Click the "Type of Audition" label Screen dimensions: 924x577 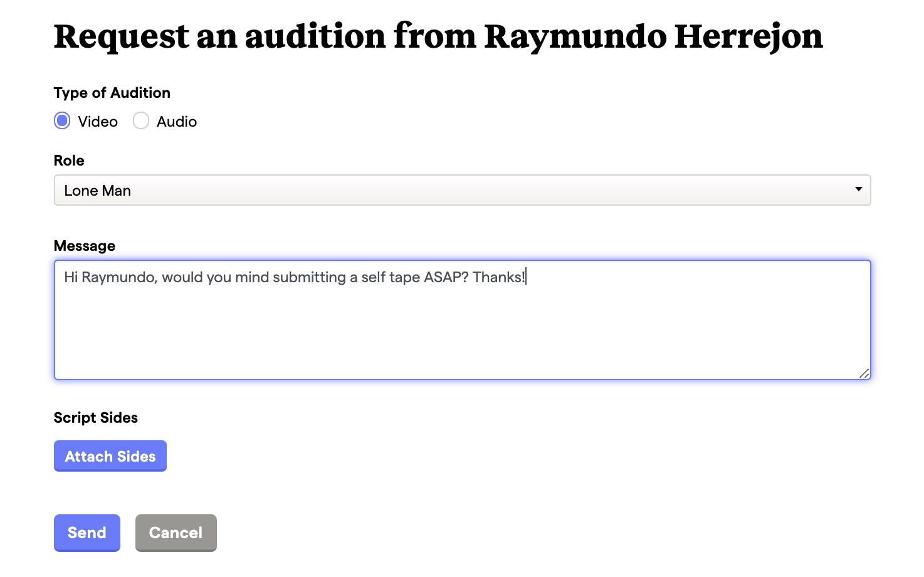tap(112, 93)
